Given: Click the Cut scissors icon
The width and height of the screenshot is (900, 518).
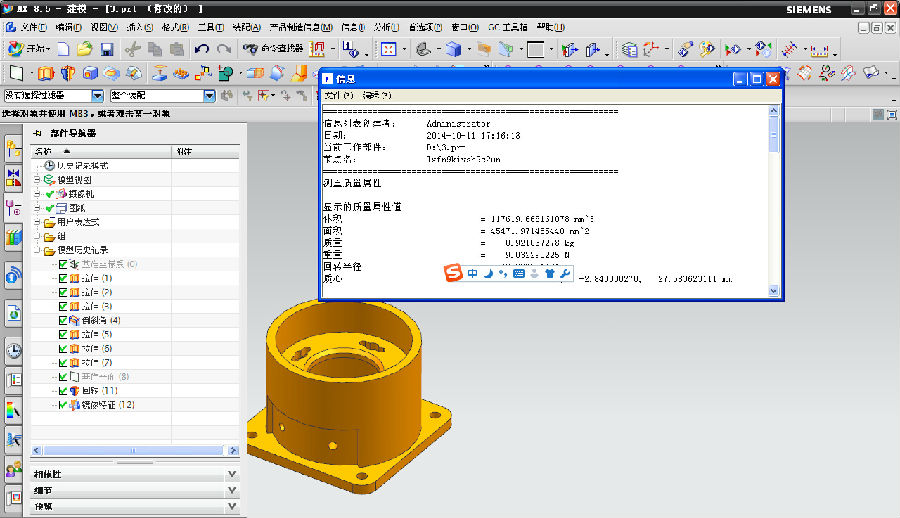Looking at the screenshot, I should tap(133, 49).
